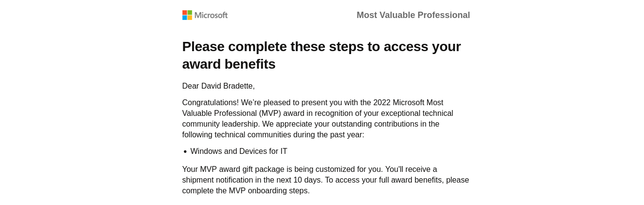Click the green square in Microsoft logo
This screenshot has width=644, height=205.
coord(190,13)
